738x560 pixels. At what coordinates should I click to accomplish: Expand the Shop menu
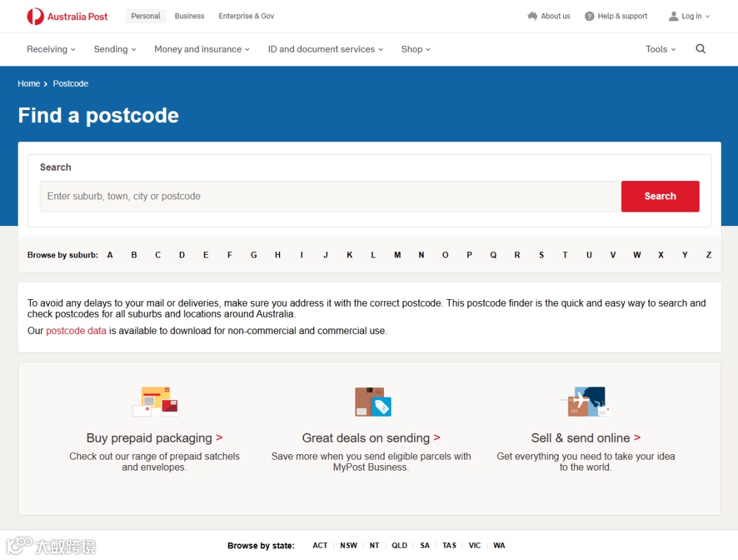tap(415, 49)
